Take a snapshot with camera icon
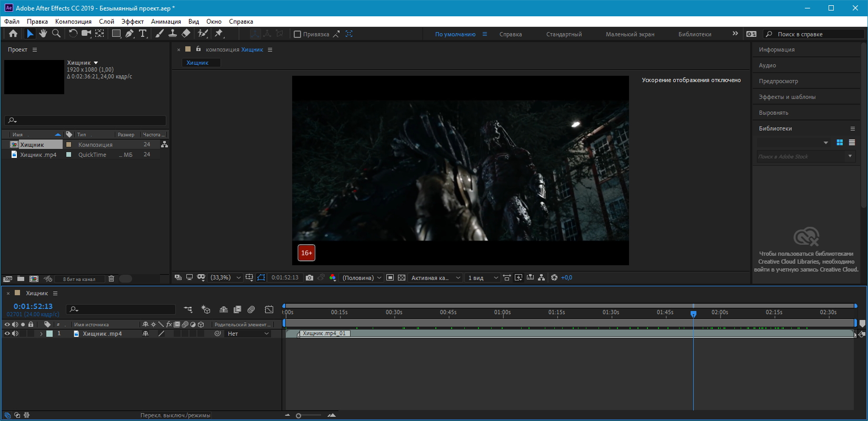868x421 pixels. [310, 278]
